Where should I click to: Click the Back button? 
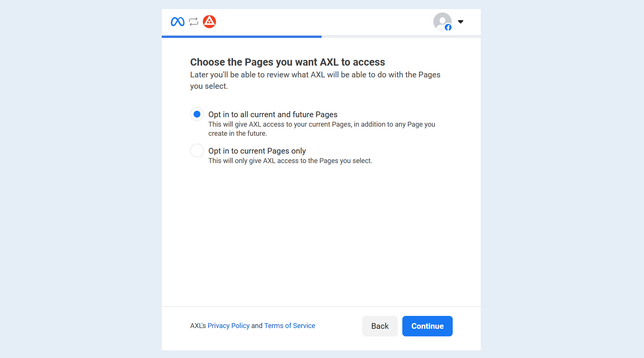pyautogui.click(x=380, y=326)
